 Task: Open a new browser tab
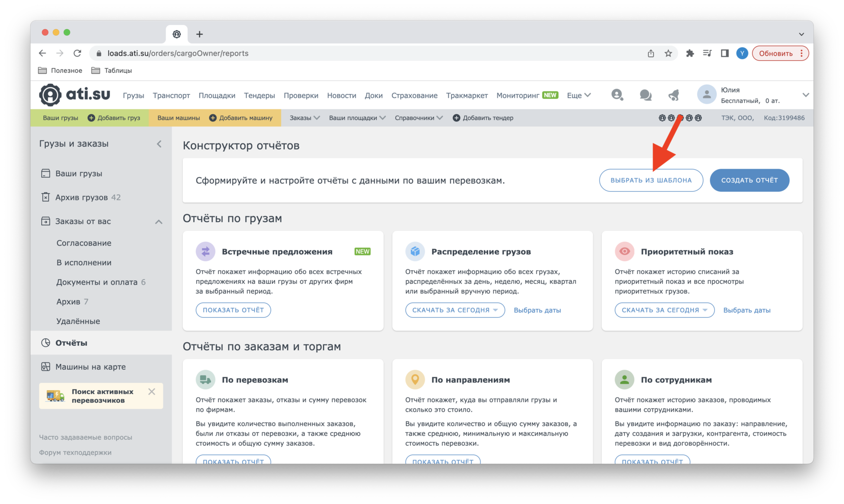pyautogui.click(x=199, y=34)
